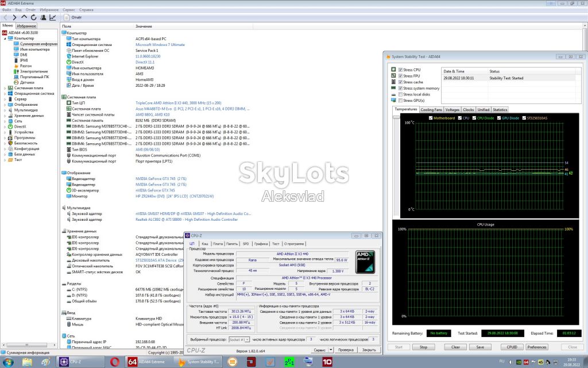Uncheck Motherboard graph legend checkbox

click(x=431, y=118)
